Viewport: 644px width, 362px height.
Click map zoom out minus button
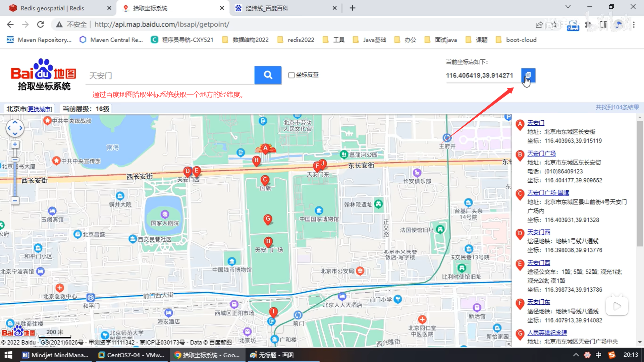15,201
